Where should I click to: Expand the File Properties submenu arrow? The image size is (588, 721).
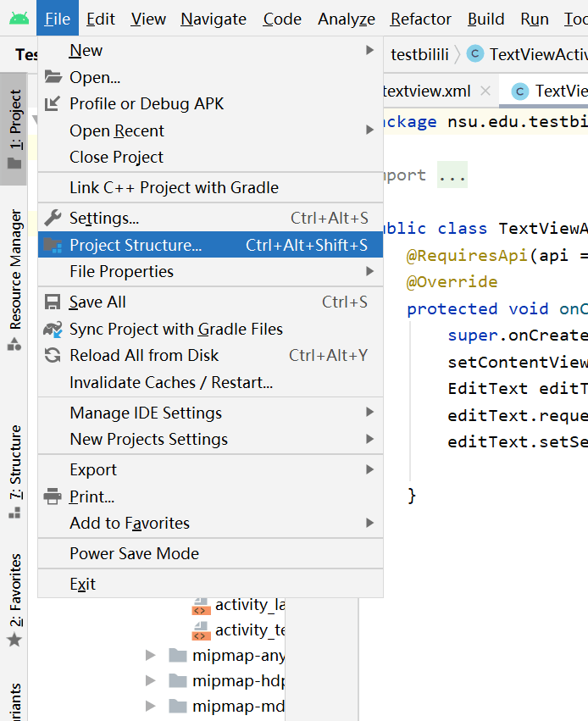click(369, 271)
